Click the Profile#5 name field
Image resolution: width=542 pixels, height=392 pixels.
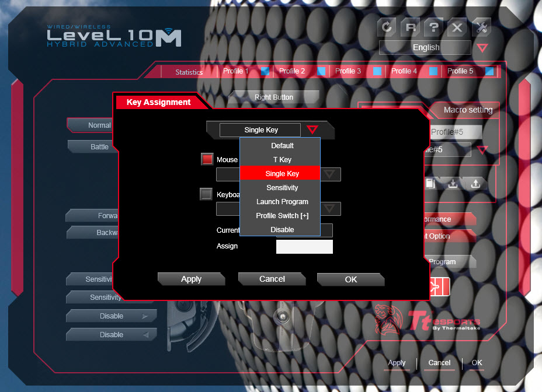coord(456,132)
